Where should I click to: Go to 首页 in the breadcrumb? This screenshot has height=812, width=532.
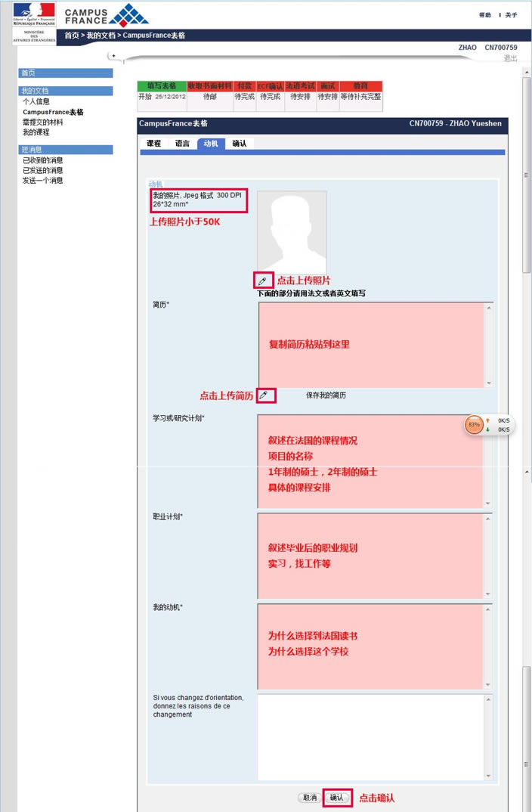72,36
